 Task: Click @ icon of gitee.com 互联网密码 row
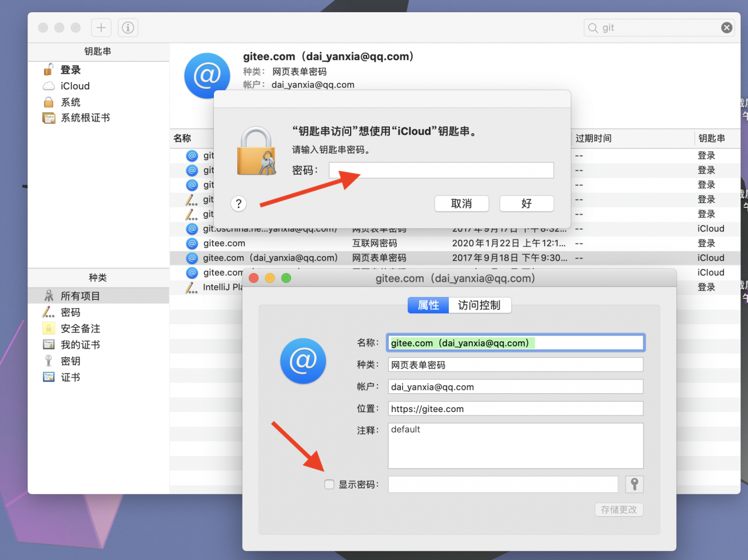click(x=192, y=243)
